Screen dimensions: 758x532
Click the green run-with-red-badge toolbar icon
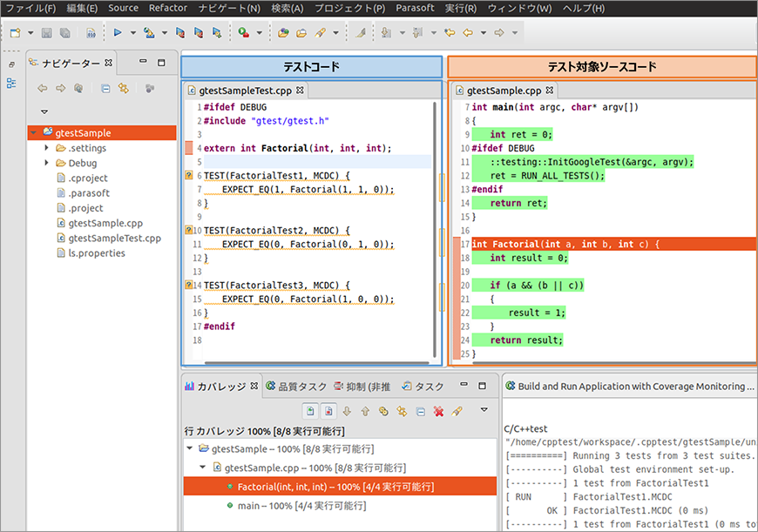coord(243,33)
